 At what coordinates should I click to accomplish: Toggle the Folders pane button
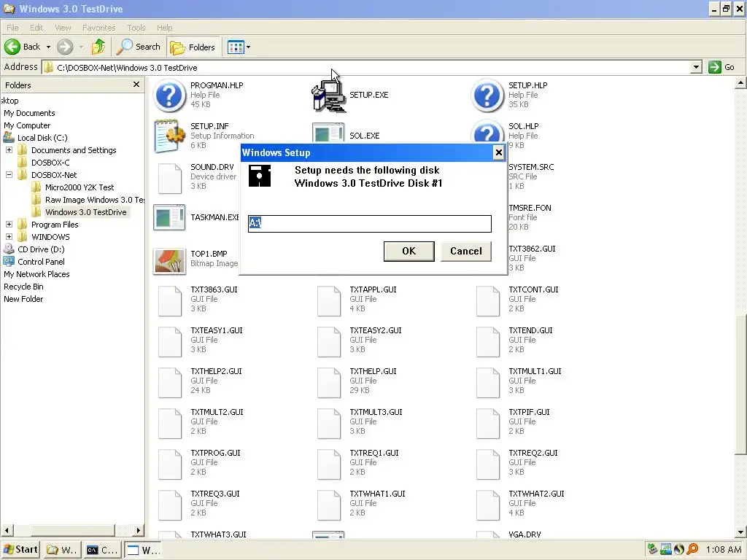(193, 47)
